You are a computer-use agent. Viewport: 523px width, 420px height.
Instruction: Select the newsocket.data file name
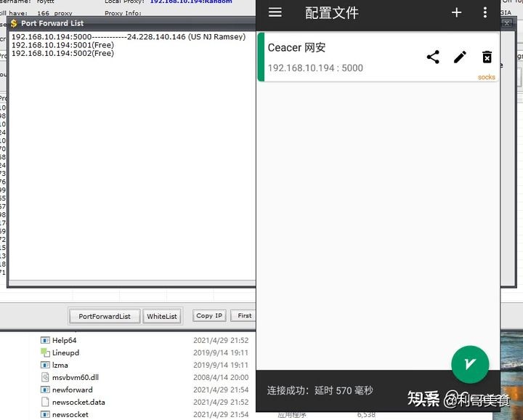coord(78,402)
